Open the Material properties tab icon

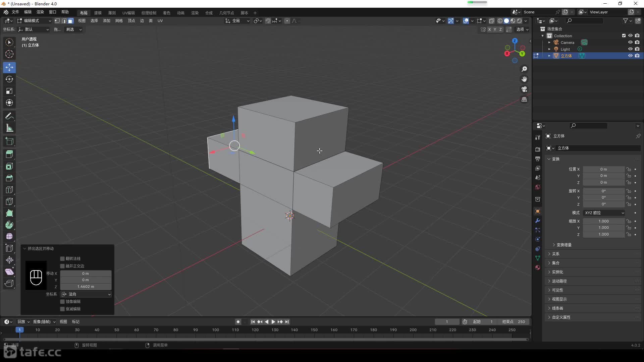tap(538, 267)
